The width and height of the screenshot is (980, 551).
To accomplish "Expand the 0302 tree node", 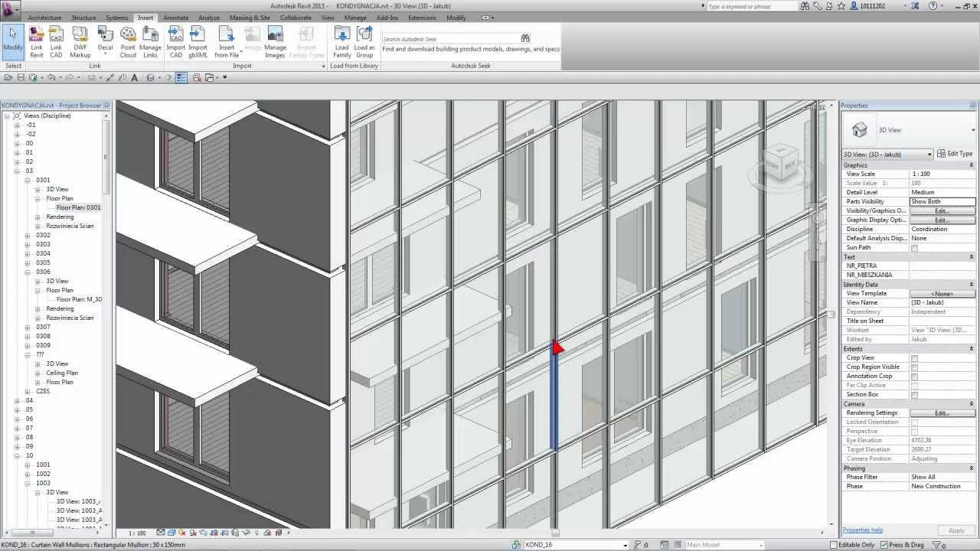I will tap(28, 236).
